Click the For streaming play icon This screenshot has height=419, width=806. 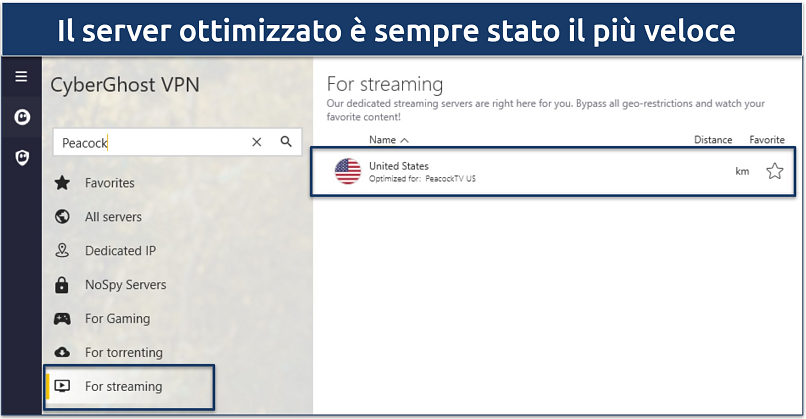62,386
